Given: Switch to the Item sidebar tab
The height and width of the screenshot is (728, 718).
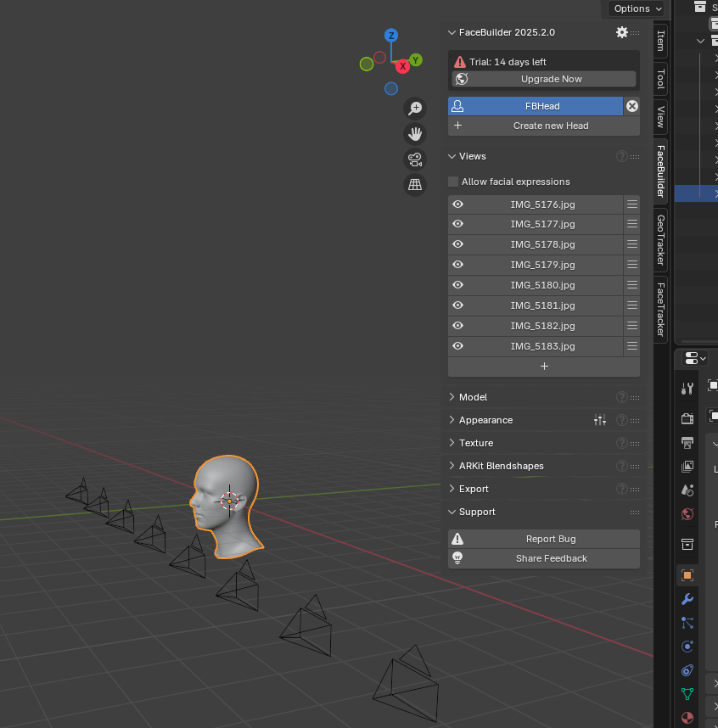Looking at the screenshot, I should (x=660, y=41).
